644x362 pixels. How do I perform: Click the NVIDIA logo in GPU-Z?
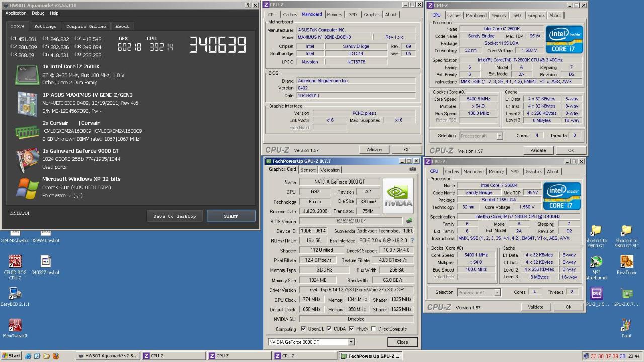397,196
